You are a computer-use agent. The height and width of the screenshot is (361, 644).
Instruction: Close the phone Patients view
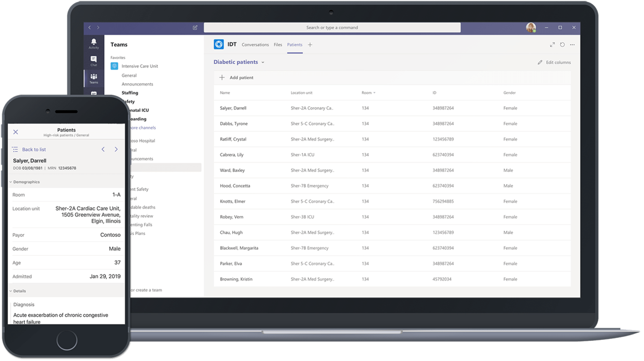click(x=16, y=132)
